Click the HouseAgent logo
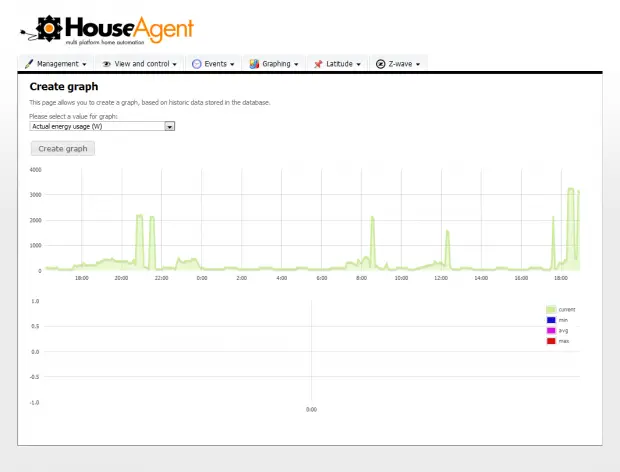This screenshot has height=472, width=620. tap(107, 30)
